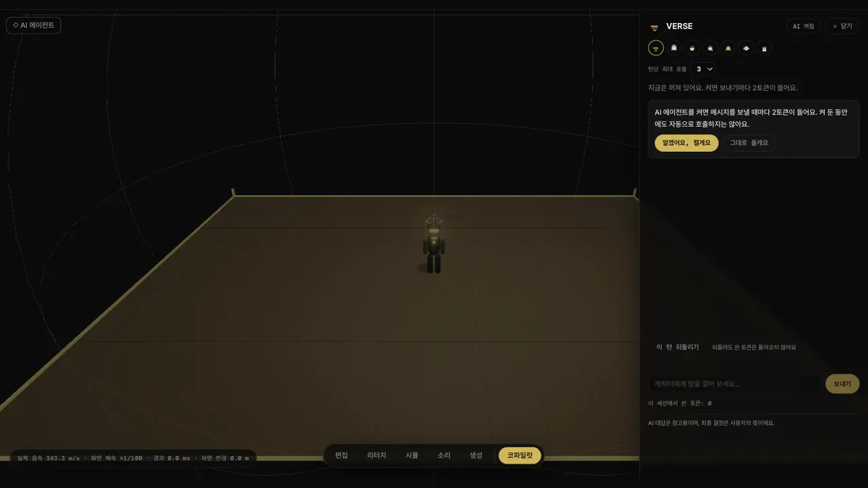Screen dimensions: 868x488
Task: Click the 그대로 둘게요 button
Action: click(x=749, y=143)
